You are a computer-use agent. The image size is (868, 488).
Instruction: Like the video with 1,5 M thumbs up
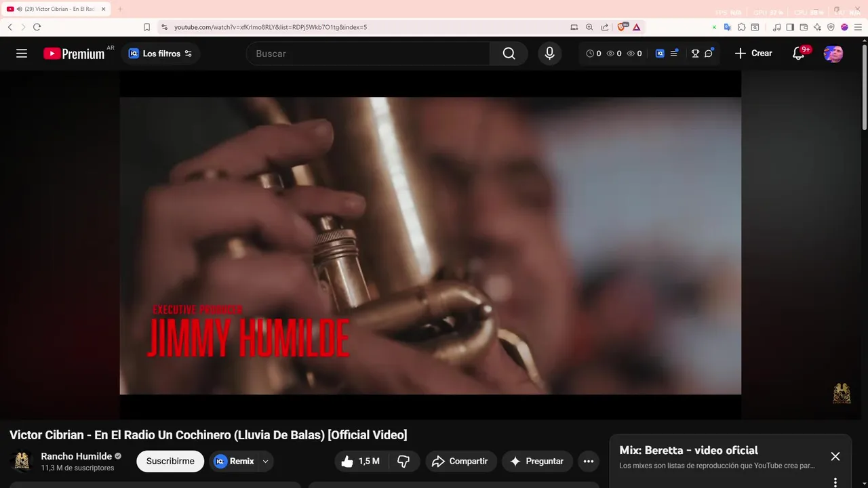[360, 462]
